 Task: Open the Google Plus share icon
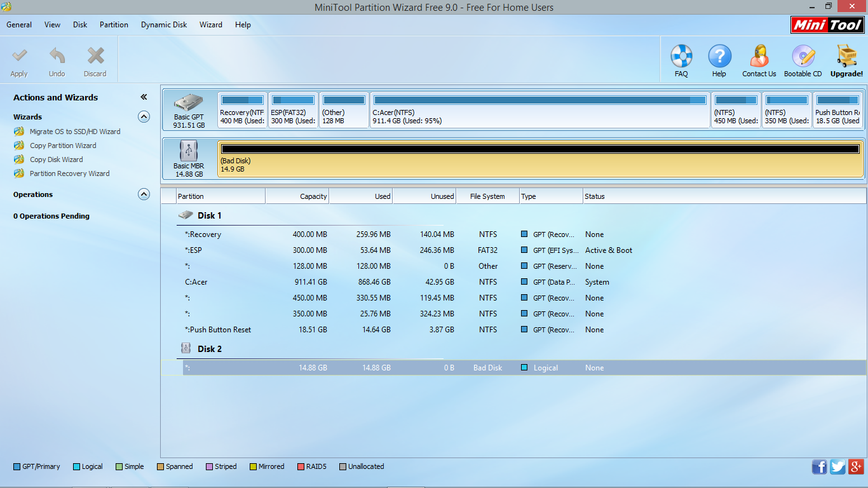[855, 467]
